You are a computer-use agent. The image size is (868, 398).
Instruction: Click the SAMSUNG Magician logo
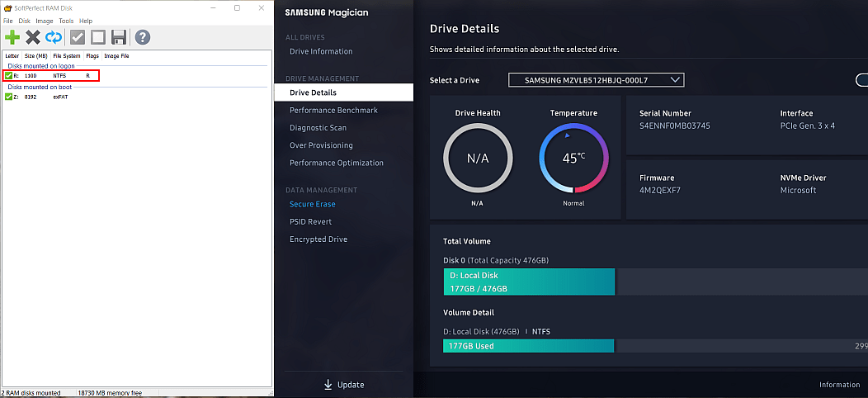pyautogui.click(x=327, y=12)
